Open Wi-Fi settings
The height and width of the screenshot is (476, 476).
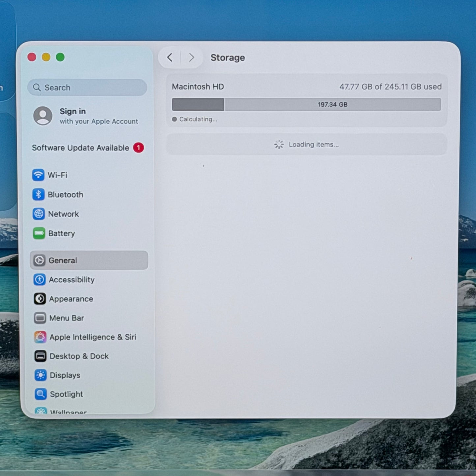click(89, 175)
